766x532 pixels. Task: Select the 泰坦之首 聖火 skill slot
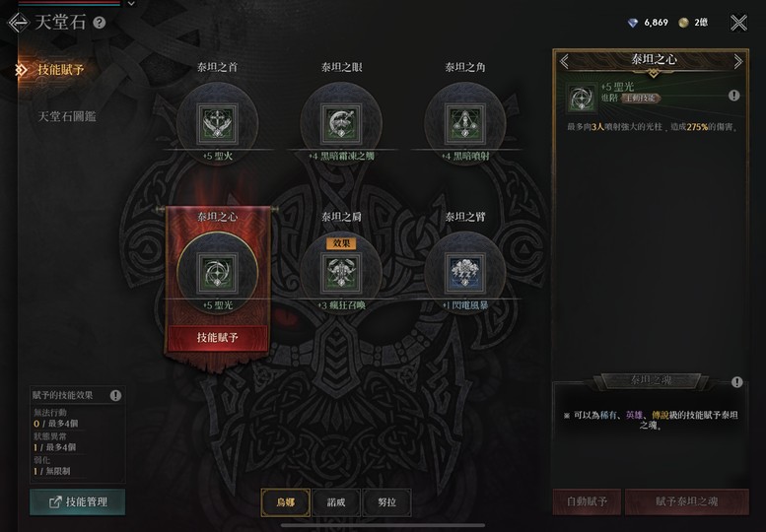[x=218, y=123]
